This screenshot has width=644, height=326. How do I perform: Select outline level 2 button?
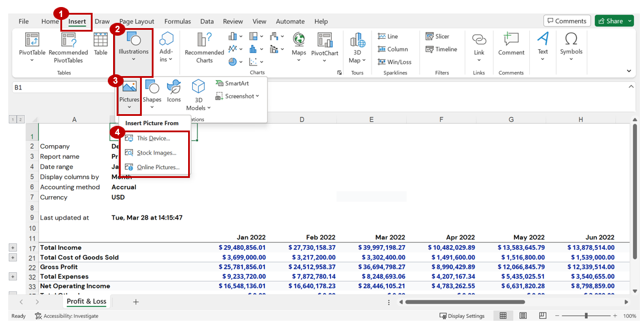pyautogui.click(x=21, y=119)
